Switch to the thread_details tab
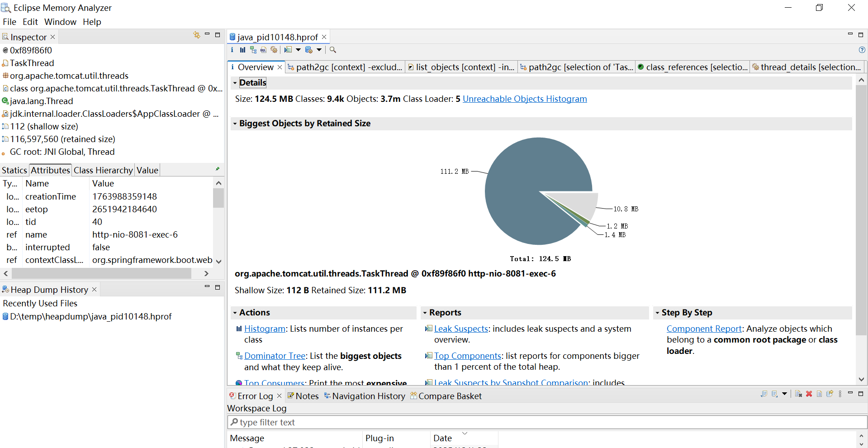 click(x=806, y=67)
